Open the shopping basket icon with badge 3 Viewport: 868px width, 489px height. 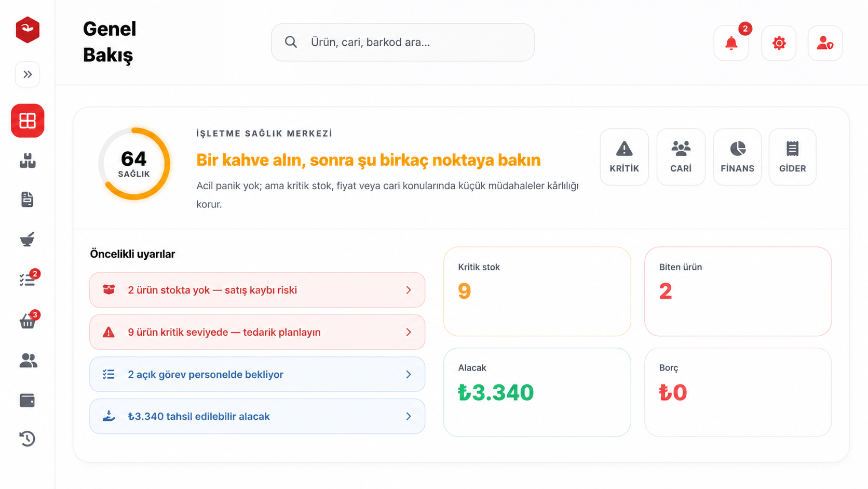[28, 320]
